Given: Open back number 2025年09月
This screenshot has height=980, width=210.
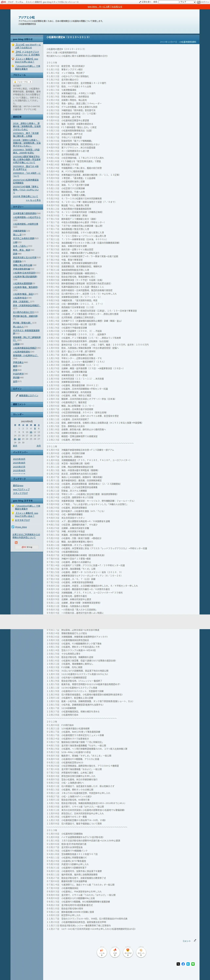Looking at the screenshot, I should coord(19,459).
